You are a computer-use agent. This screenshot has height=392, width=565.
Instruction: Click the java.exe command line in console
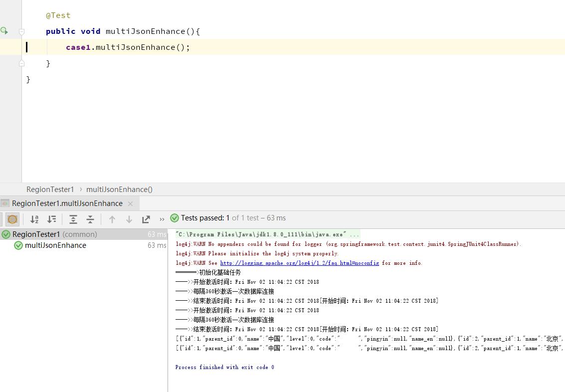[267, 234]
